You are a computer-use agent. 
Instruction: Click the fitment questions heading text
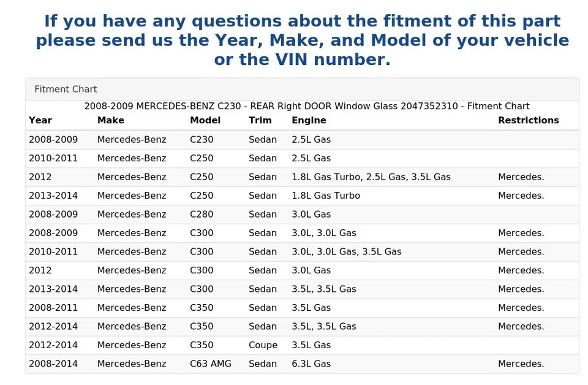(x=302, y=40)
